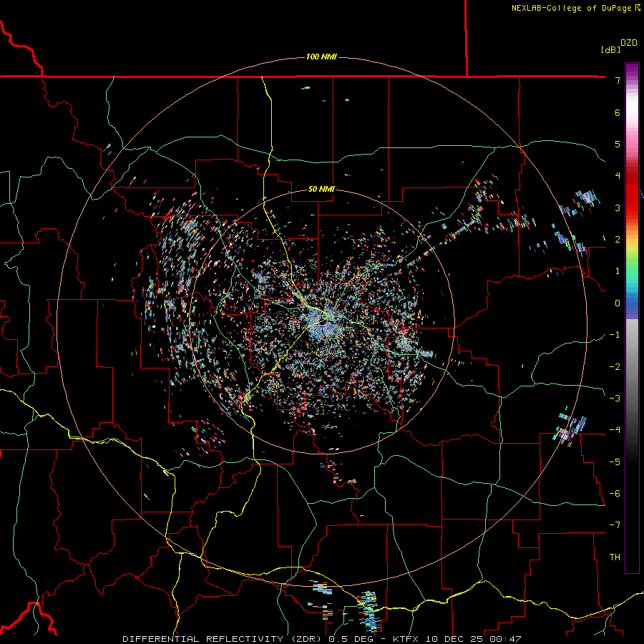This screenshot has width=644, height=644.
Task: Pick the -1 tick label on legend
Action: pos(615,335)
